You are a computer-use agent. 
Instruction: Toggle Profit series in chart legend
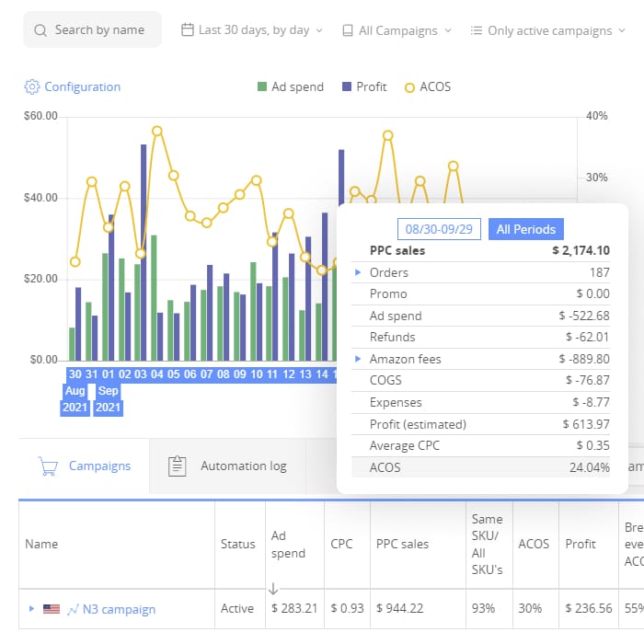click(x=362, y=86)
